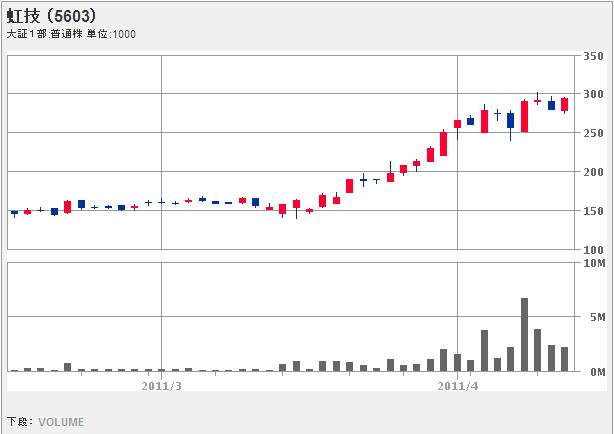
Task: Click the 100 price axis label
Action: coord(593,250)
